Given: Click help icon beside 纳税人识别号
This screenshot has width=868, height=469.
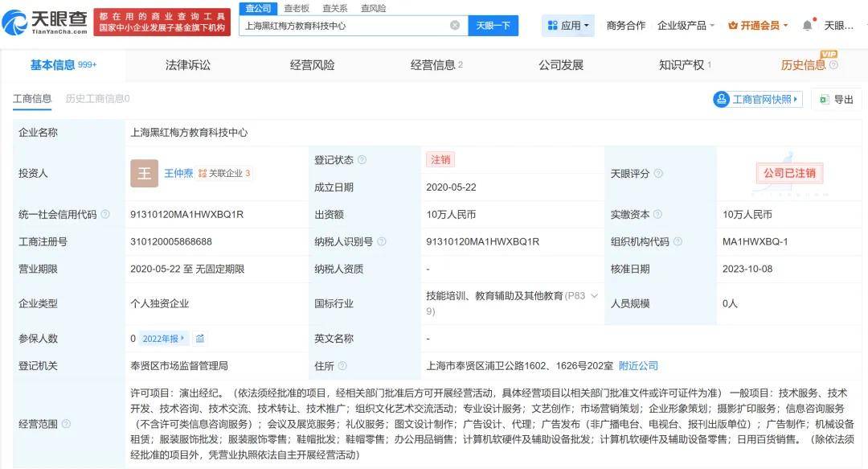Looking at the screenshot, I should point(382,241).
